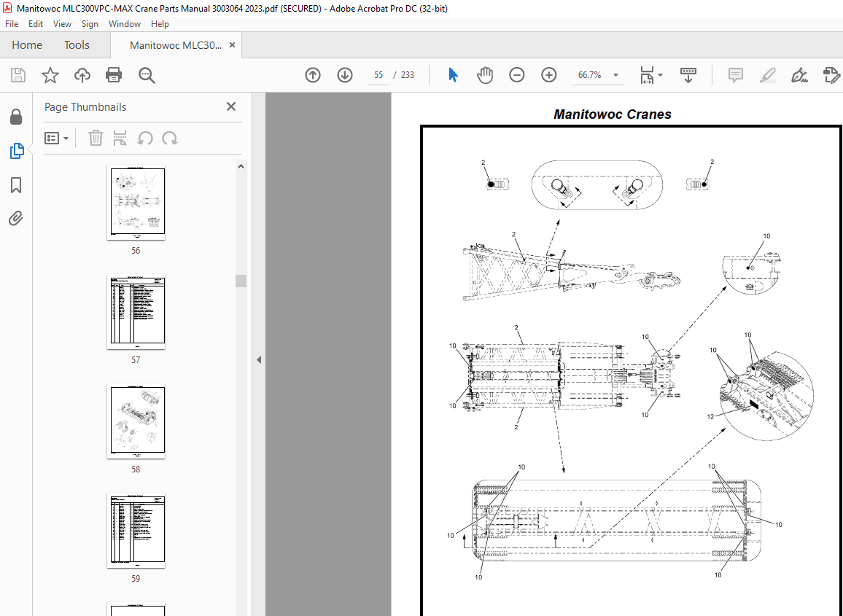
Task: Open the sign document pen tool
Action: click(799, 75)
